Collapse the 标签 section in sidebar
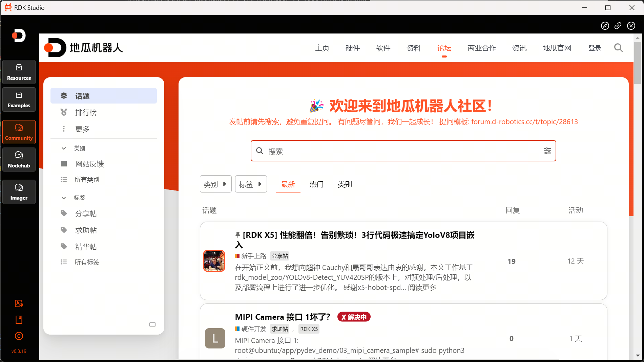The width and height of the screenshot is (644, 362). pos(64,198)
